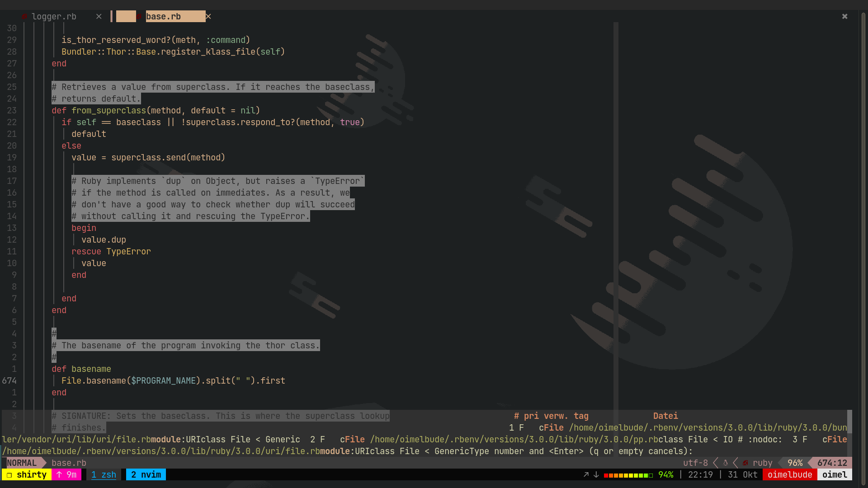Image resolution: width=868 pixels, height=488 pixels.
Task: Click the 22:19 clock in the tmux bar
Action: [700, 475]
